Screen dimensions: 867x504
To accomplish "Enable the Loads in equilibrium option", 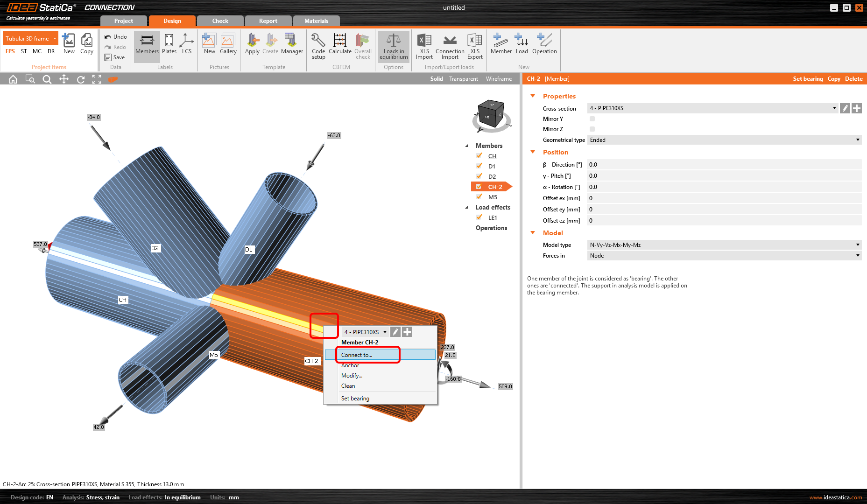I will (393, 45).
